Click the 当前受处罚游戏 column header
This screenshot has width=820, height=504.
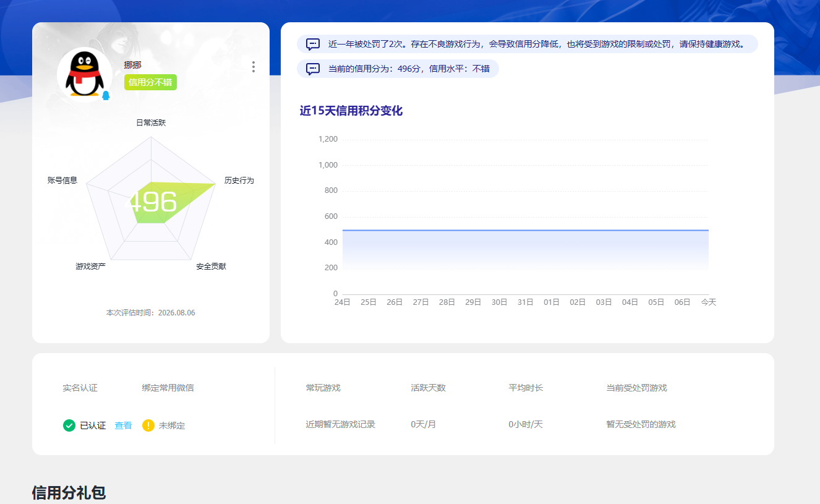636,388
